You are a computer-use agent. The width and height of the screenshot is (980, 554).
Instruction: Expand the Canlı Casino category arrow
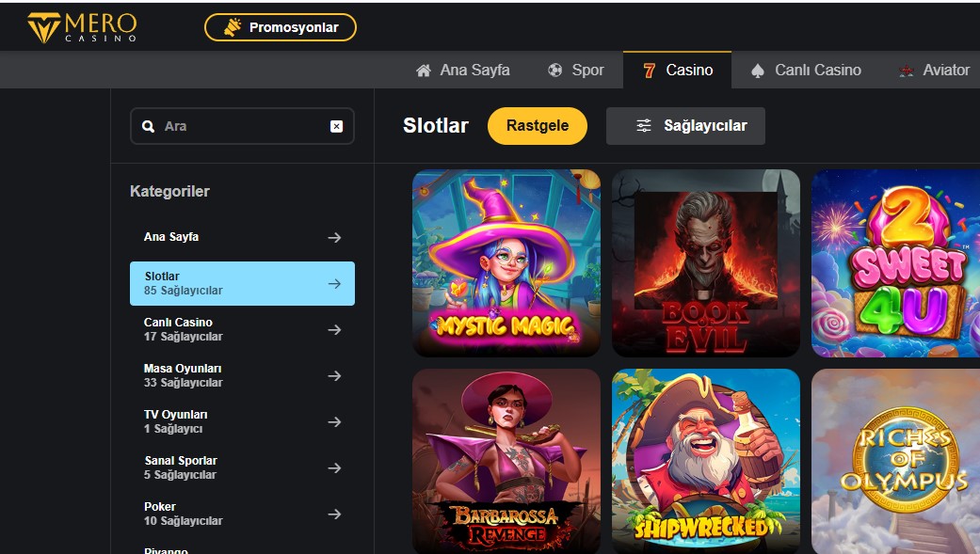tap(334, 329)
